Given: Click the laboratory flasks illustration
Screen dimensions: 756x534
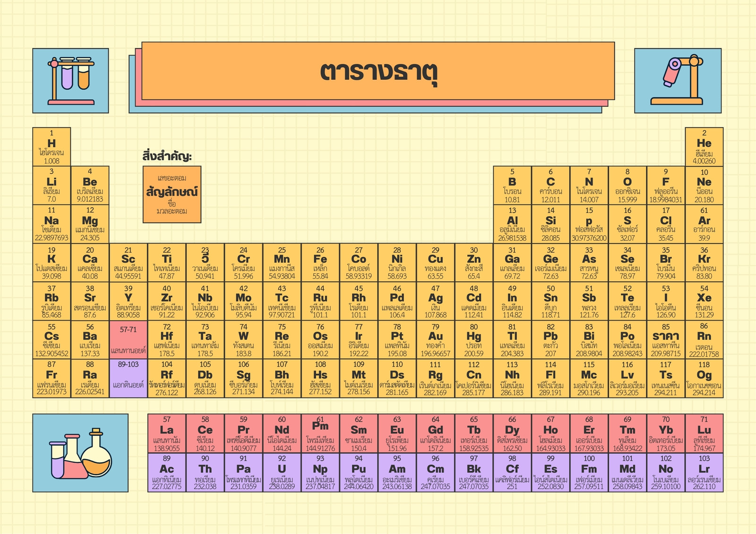Looking at the screenshot, I should click(80, 453).
